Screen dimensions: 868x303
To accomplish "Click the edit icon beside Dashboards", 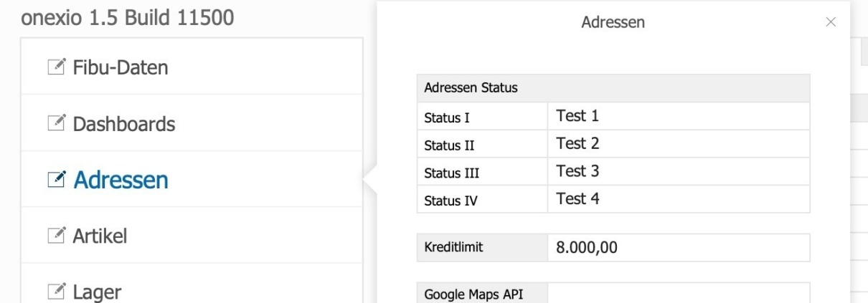I will point(56,123).
